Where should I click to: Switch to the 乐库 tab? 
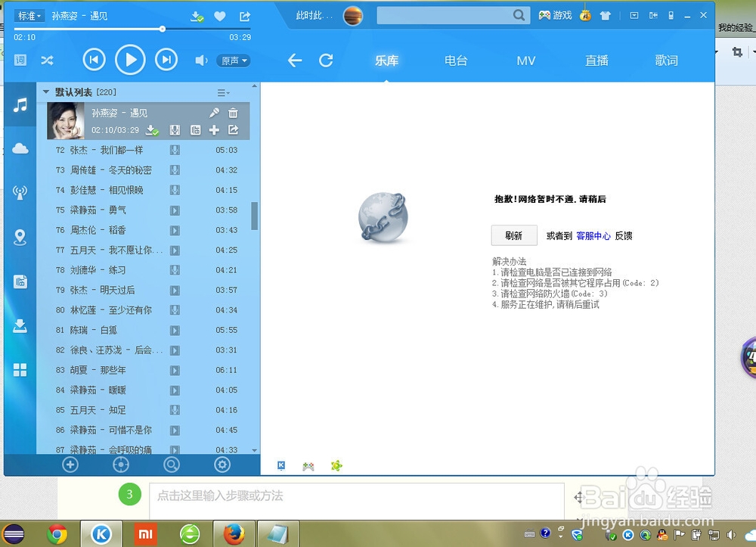386,61
